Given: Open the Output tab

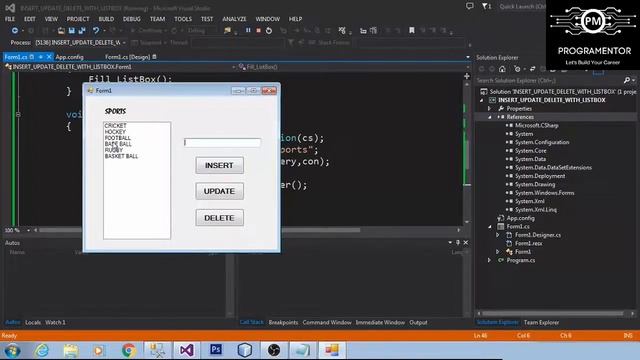Looking at the screenshot, I should point(418,322).
